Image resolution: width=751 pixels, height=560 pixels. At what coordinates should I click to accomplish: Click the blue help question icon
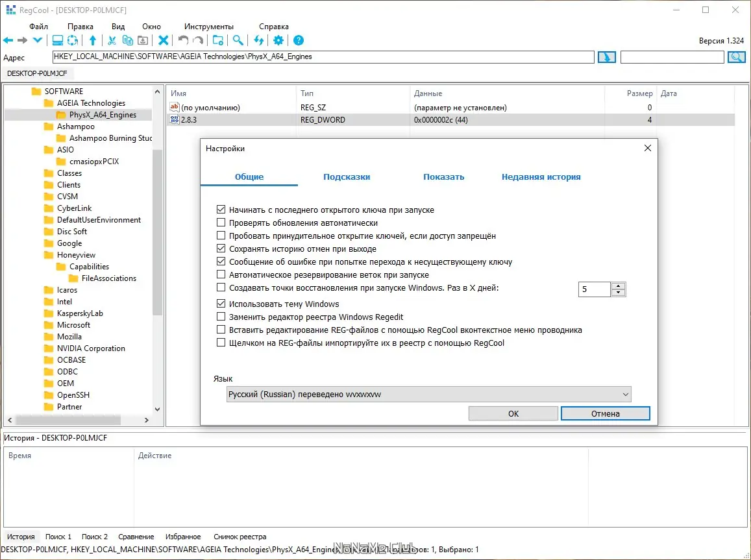click(299, 40)
